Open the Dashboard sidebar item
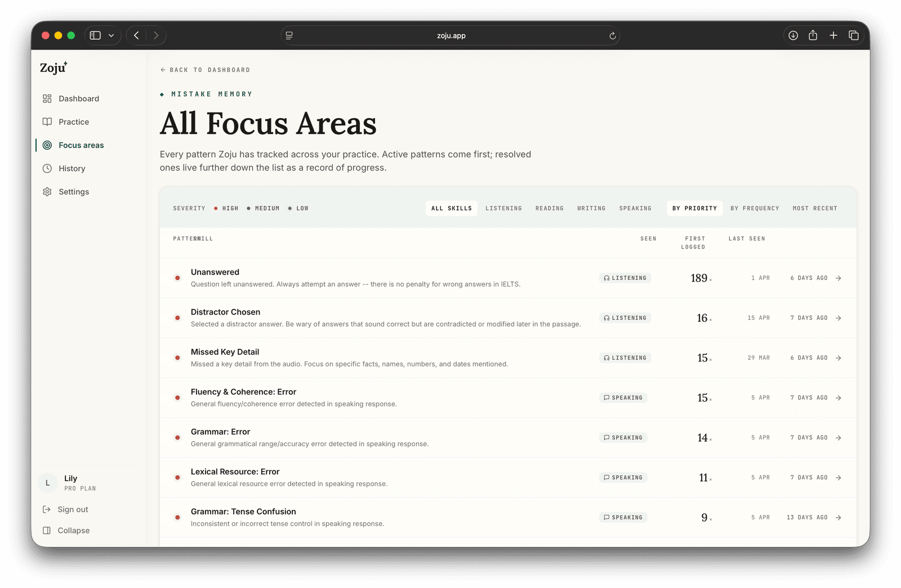Image resolution: width=901 pixels, height=588 pixels. (x=71, y=98)
